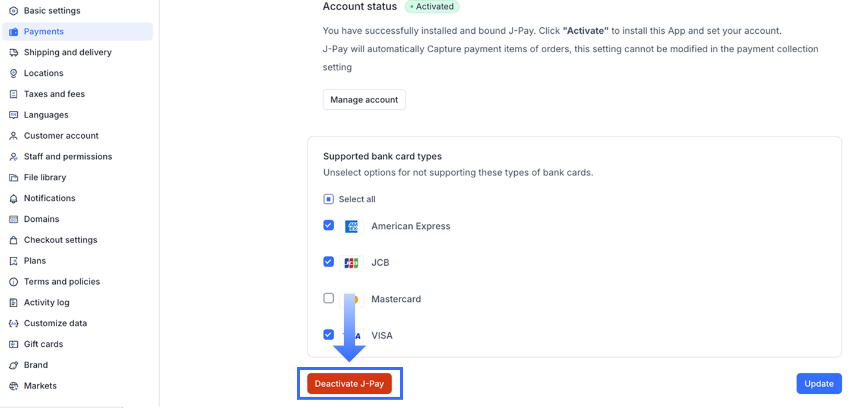
Task: Click the Locations pin icon
Action: point(14,73)
